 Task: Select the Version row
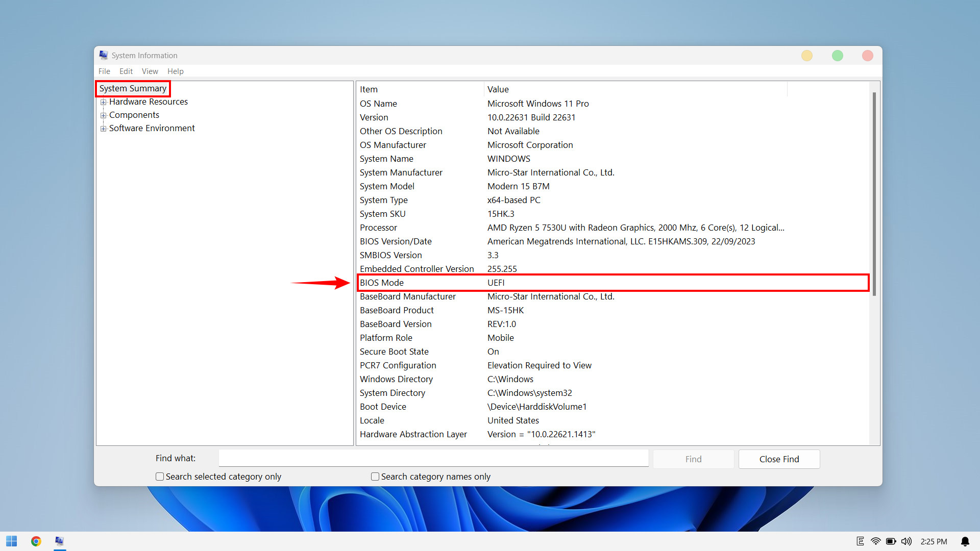[612, 117]
